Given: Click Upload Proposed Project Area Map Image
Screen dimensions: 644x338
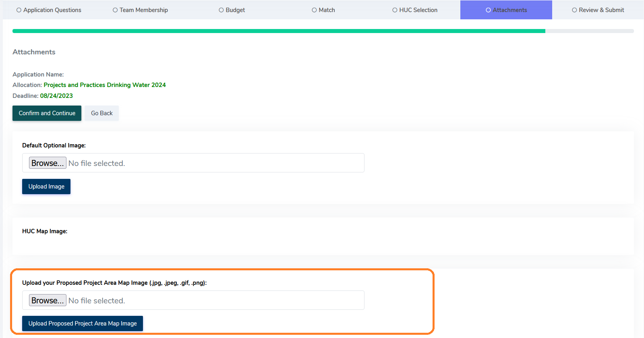Looking at the screenshot, I should (83, 323).
